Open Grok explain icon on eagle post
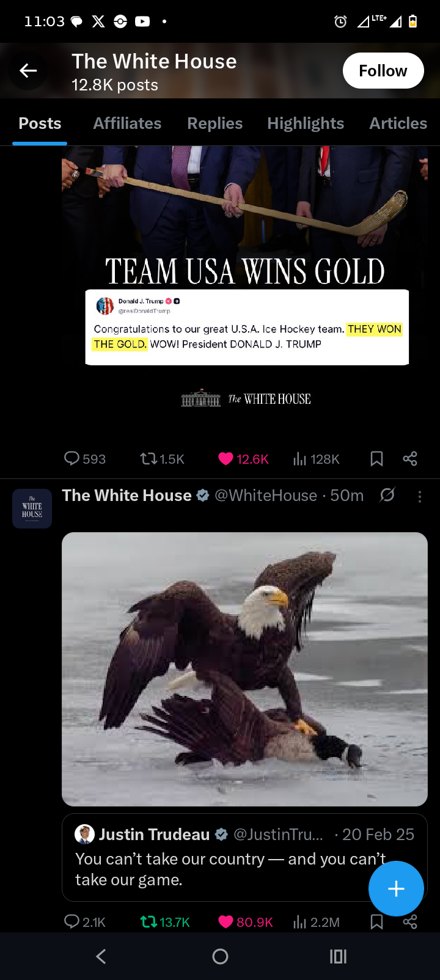This screenshot has height=980, width=440. 387,495
